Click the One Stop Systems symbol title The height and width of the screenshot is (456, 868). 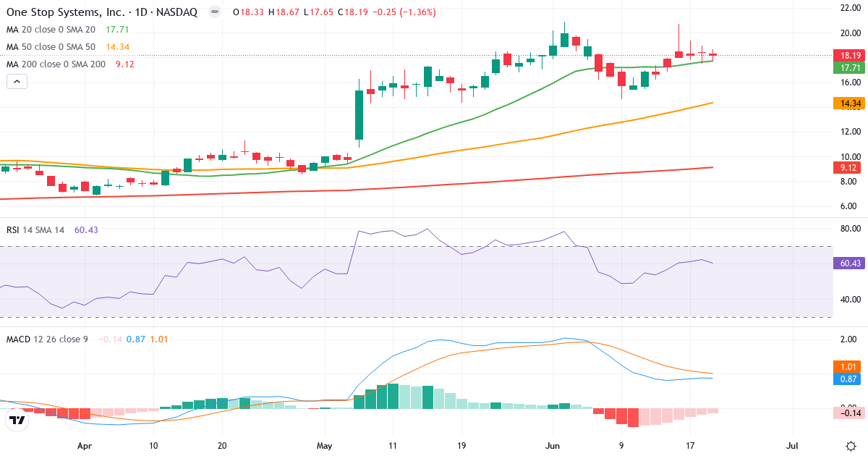point(102,12)
